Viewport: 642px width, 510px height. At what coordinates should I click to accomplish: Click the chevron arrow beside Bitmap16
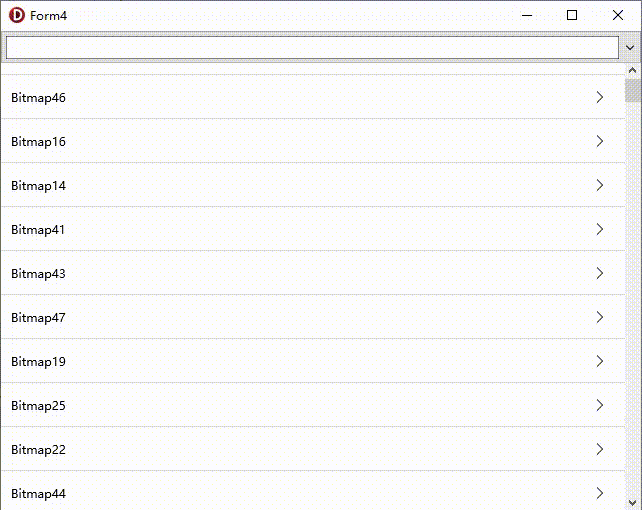(x=600, y=141)
